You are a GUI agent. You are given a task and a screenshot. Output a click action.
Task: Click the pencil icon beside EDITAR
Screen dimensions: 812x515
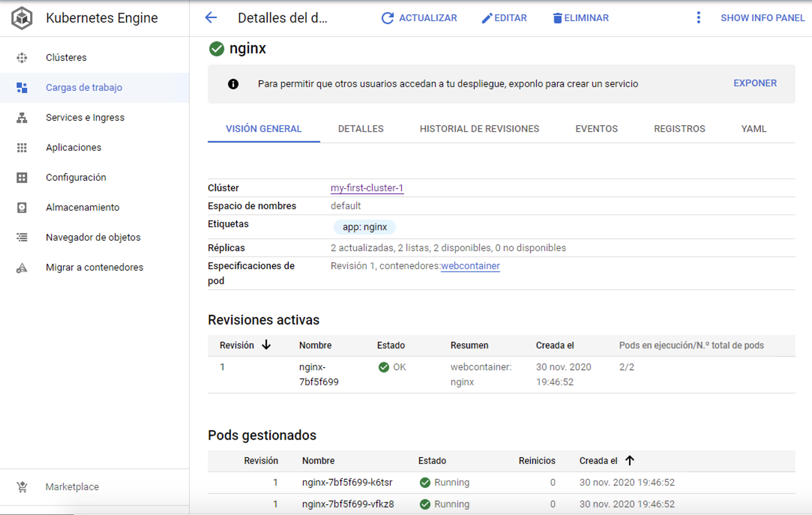tap(487, 18)
